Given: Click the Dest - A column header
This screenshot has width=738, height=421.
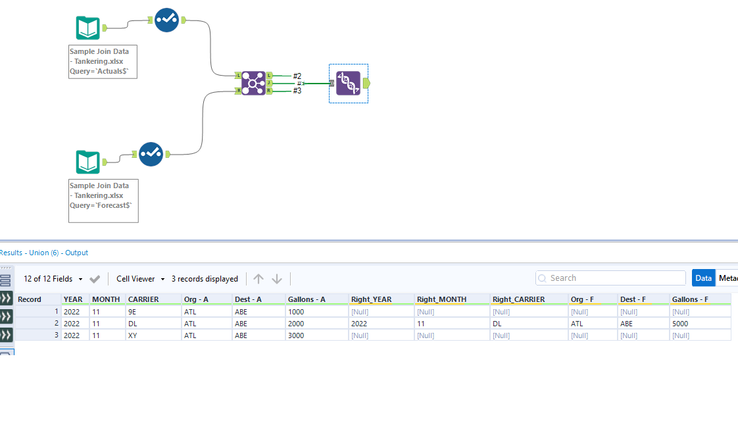Looking at the screenshot, I should [259, 299].
